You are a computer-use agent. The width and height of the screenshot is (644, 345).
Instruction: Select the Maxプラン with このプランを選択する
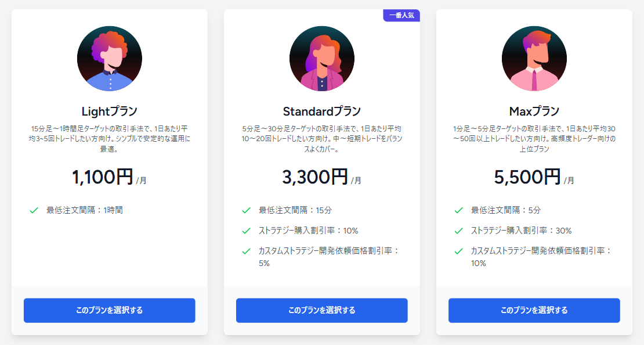click(x=534, y=310)
